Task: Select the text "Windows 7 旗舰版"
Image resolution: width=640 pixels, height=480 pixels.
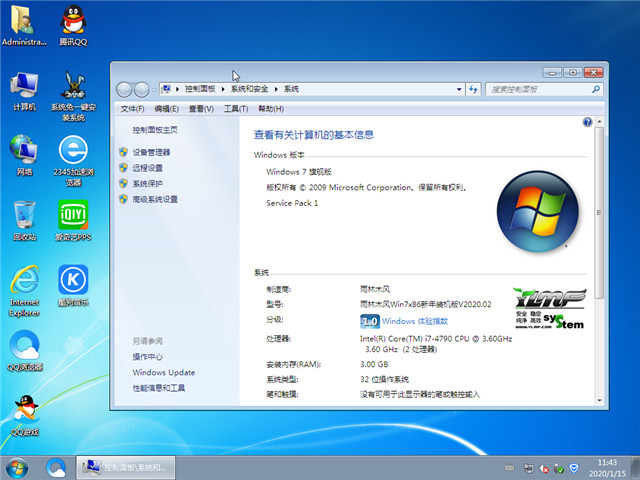Action: click(x=299, y=172)
